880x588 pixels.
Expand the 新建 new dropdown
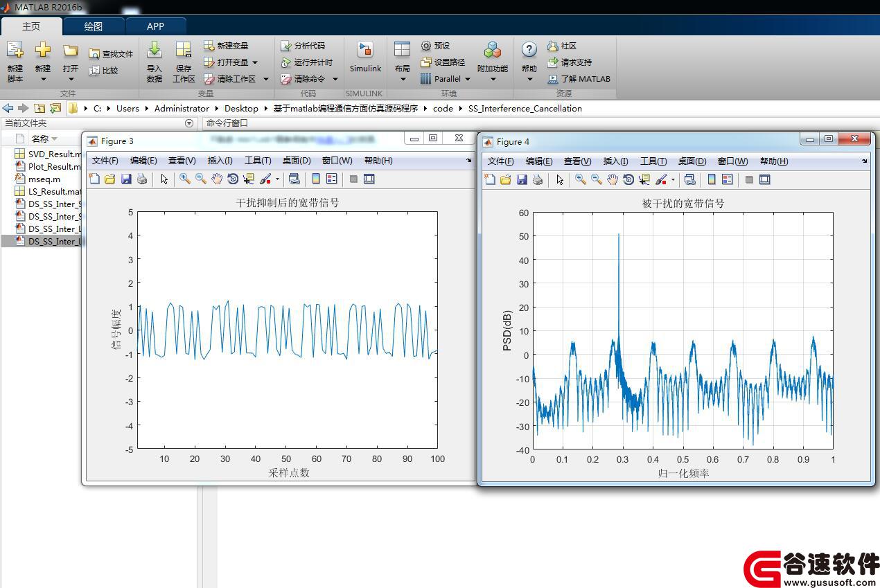43,80
